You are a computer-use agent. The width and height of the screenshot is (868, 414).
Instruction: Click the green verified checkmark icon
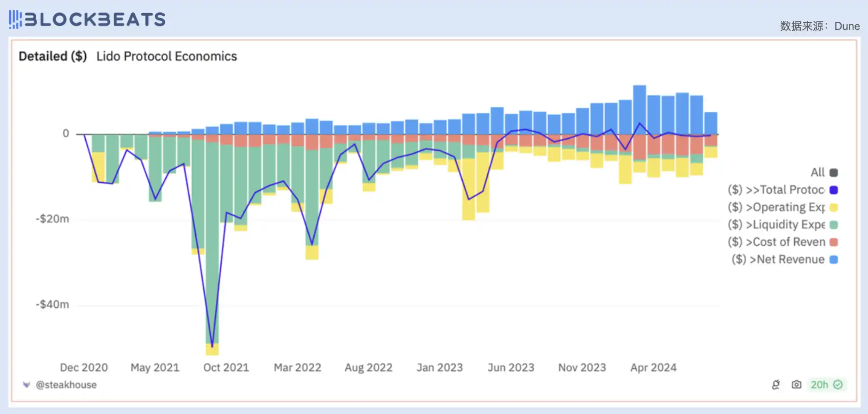[838, 385]
